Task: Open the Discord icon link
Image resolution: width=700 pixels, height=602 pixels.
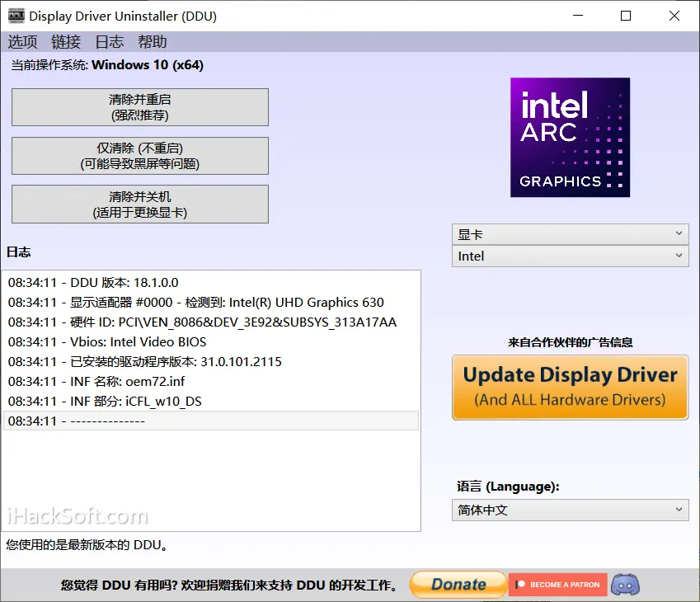Action: (625, 585)
